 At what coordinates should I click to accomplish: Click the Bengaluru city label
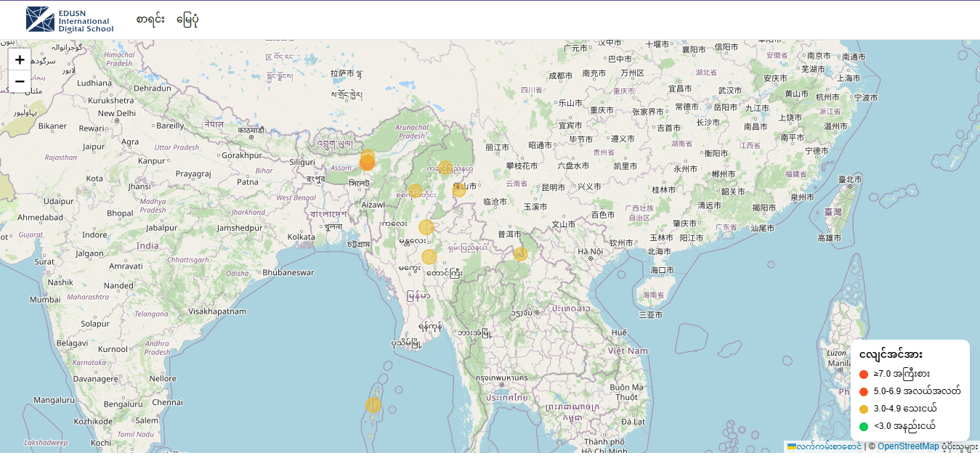[x=123, y=404]
